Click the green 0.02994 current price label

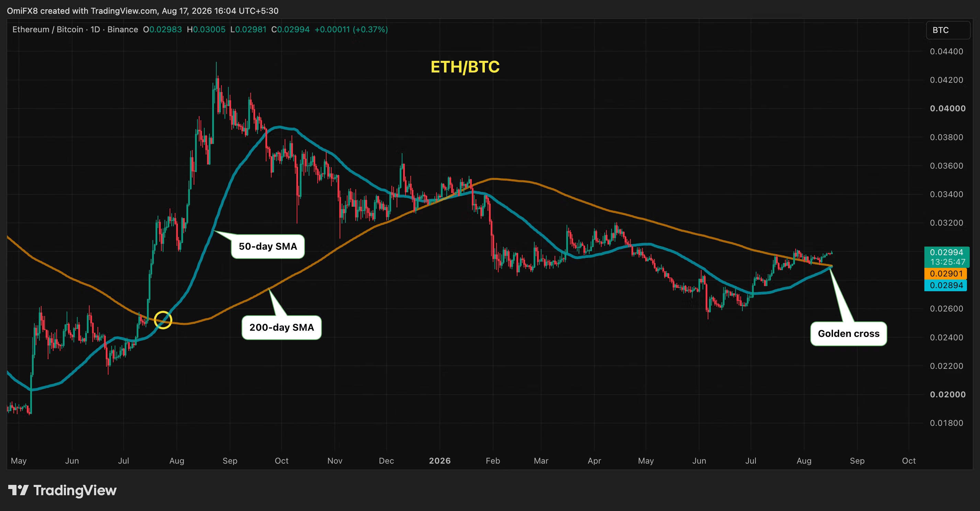coord(947,252)
